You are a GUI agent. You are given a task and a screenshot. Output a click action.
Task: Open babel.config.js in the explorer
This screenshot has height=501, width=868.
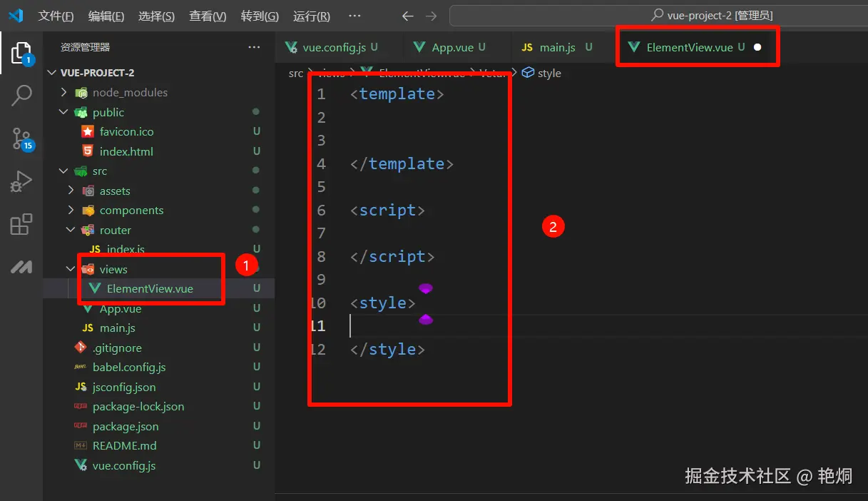click(x=128, y=368)
